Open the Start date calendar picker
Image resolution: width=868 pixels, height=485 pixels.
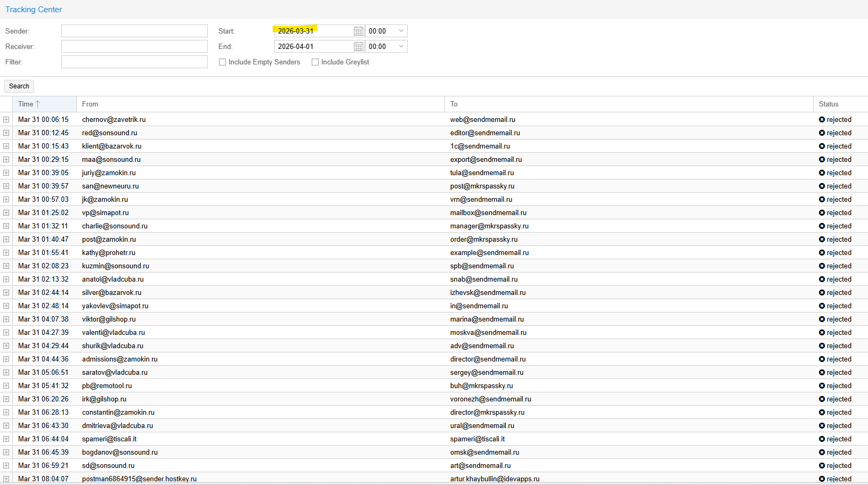[359, 31]
